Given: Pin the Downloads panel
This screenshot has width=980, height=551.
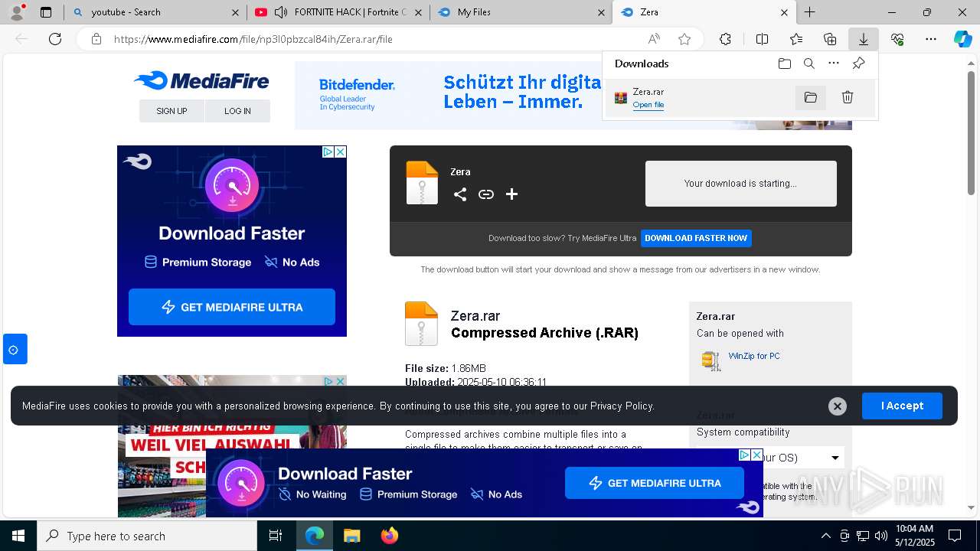Looking at the screenshot, I should 858,64.
